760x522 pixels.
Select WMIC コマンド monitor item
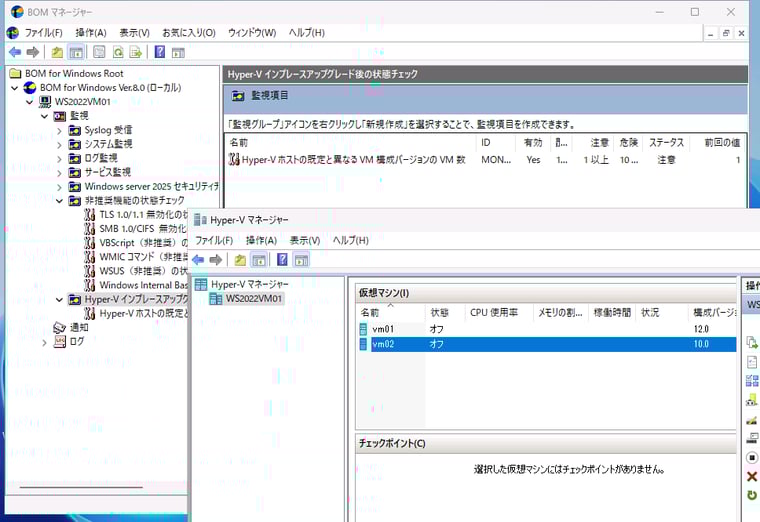pyautogui.click(x=143, y=257)
